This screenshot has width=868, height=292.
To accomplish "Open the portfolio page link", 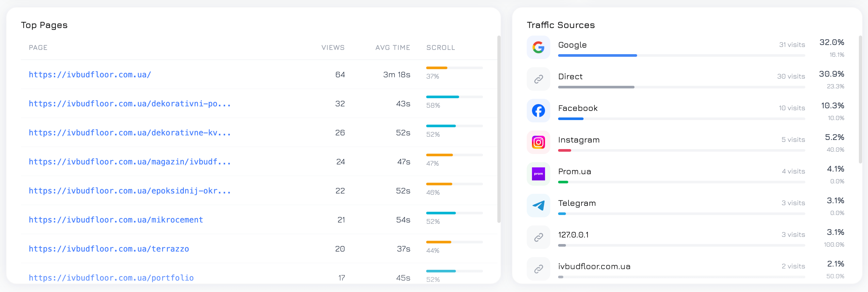I will tap(111, 278).
